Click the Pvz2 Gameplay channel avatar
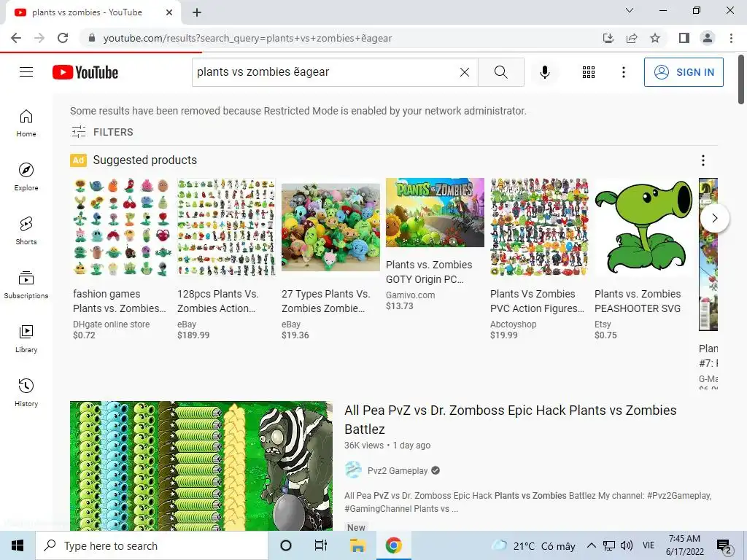747x560 pixels. tap(353, 470)
